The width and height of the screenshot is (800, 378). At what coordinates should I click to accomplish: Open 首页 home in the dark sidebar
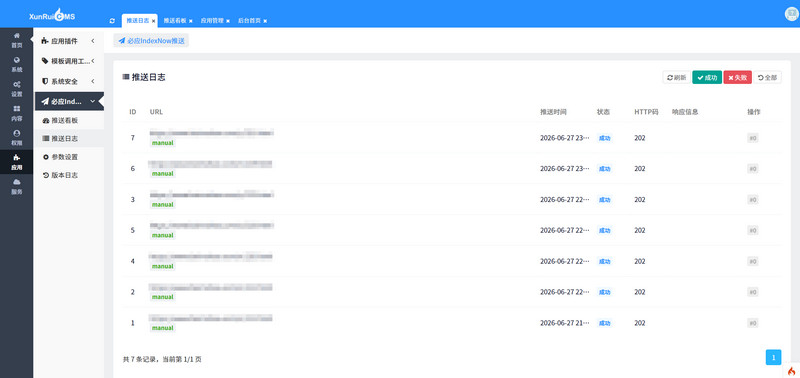tap(17, 40)
